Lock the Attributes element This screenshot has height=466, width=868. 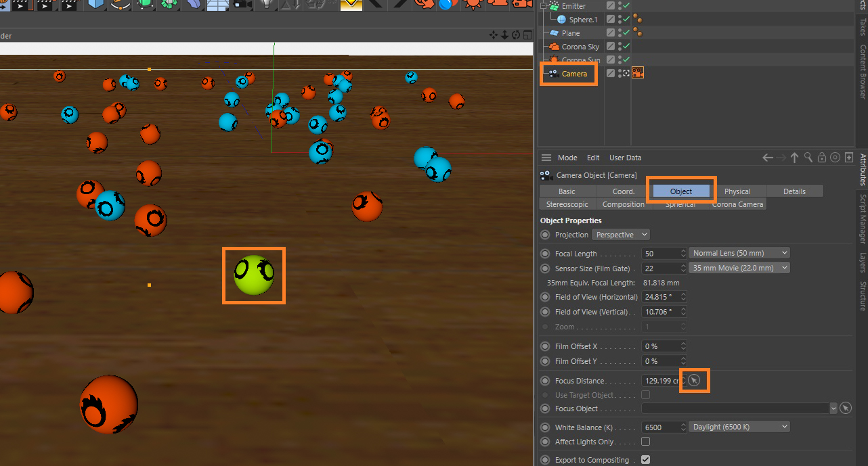pos(822,158)
